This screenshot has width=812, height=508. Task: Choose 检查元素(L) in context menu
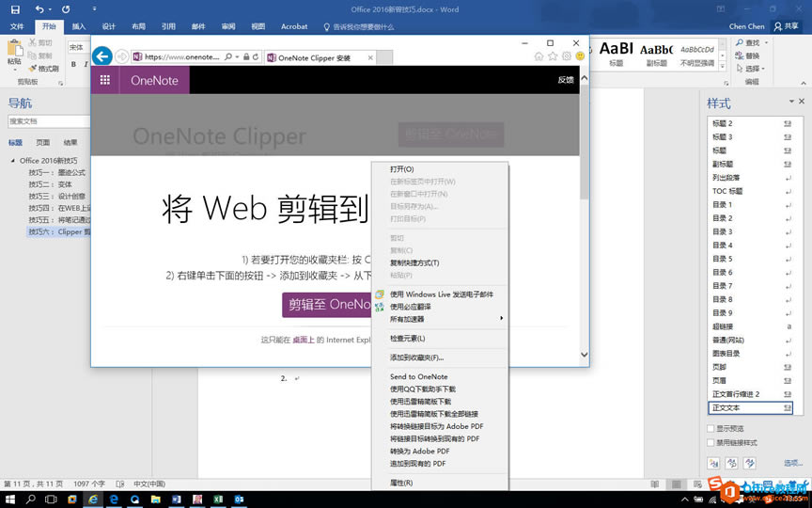click(x=408, y=339)
